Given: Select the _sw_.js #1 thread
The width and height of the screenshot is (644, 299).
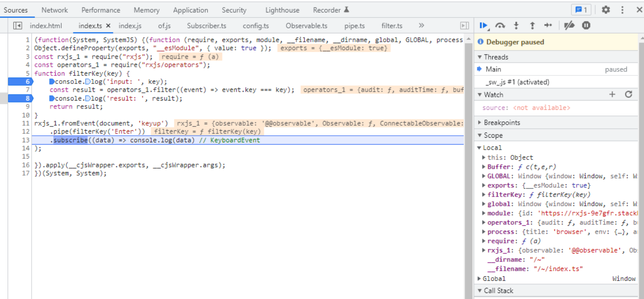Looking at the screenshot, I should tap(556, 82).
